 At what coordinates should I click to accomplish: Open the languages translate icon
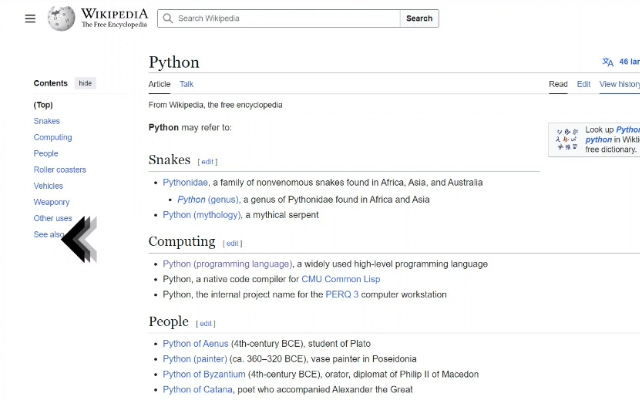pos(608,62)
